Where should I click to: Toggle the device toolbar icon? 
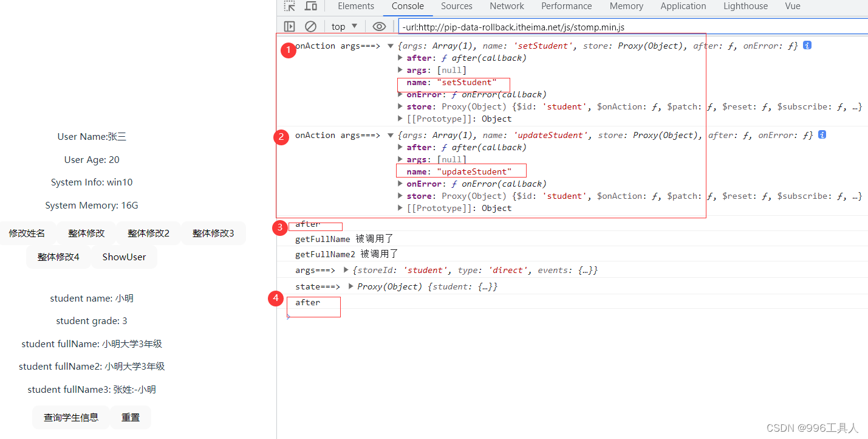click(311, 6)
